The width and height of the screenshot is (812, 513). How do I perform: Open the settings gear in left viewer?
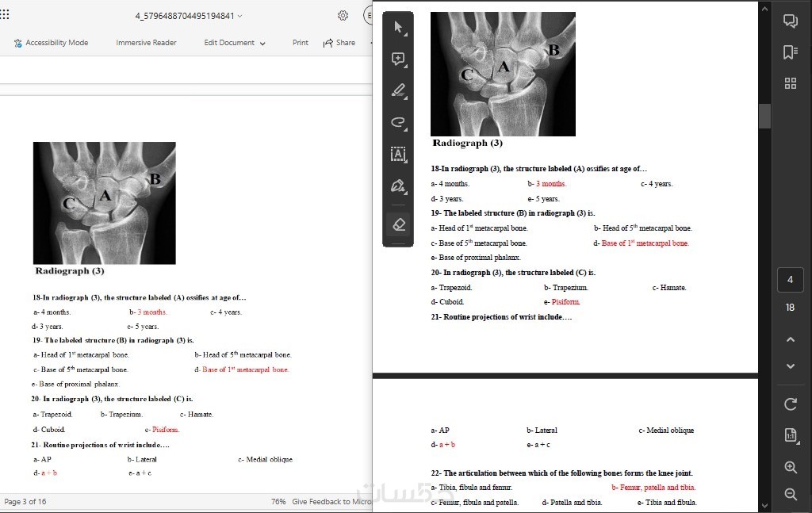(x=343, y=16)
